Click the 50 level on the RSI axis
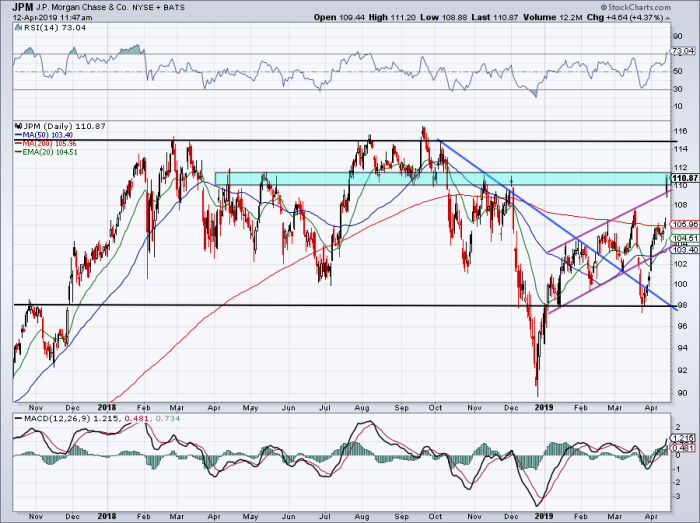Image resolution: width=700 pixels, height=523 pixels. click(x=677, y=71)
